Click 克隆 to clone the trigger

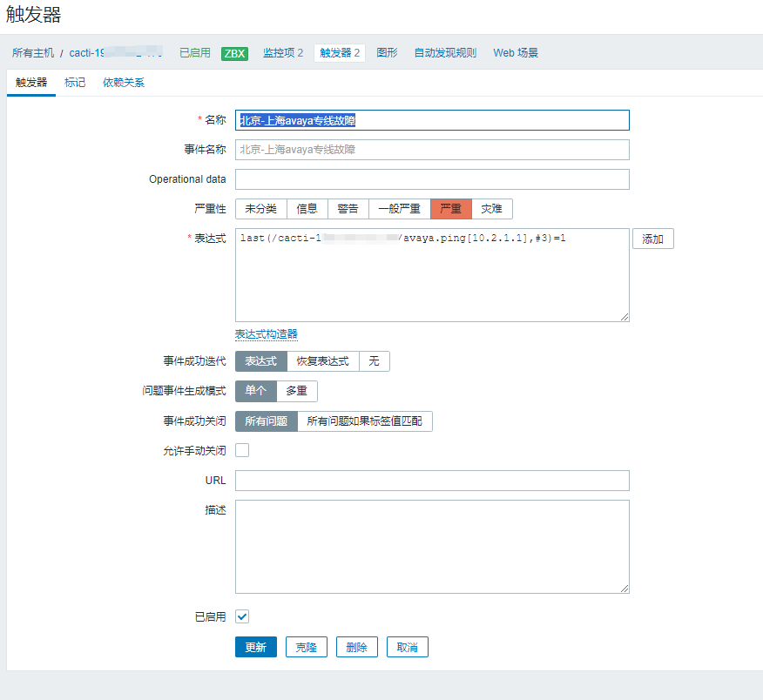(306, 647)
